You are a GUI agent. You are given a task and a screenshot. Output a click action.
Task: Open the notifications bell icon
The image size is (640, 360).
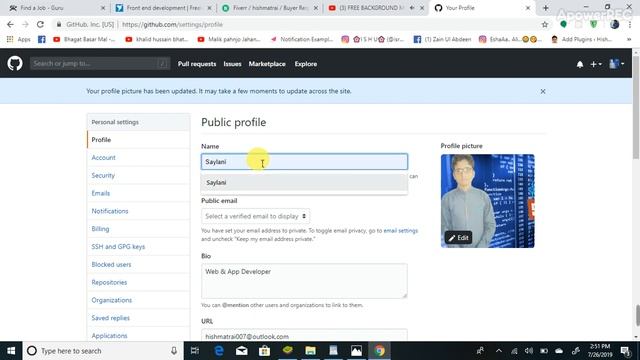point(580,64)
